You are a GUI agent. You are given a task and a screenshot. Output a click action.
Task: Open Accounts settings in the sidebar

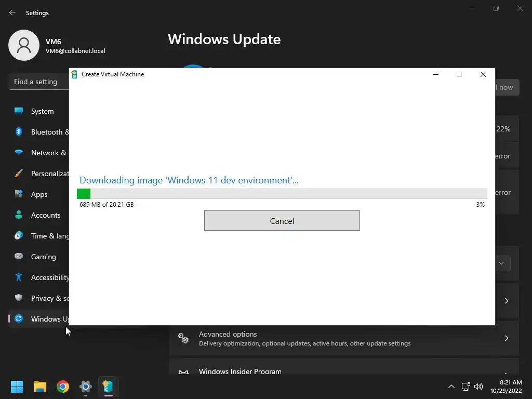(38, 215)
